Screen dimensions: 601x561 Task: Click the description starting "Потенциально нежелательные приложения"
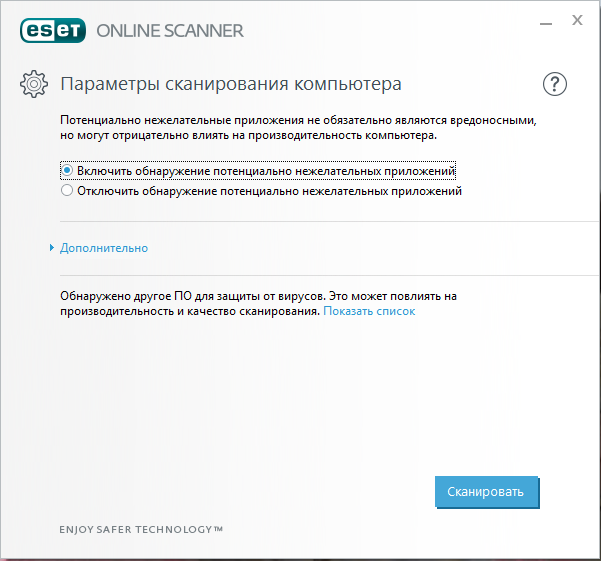[298, 128]
